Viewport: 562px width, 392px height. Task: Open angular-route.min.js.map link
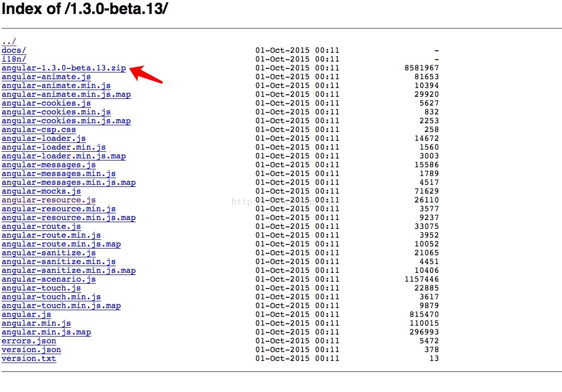coord(61,244)
